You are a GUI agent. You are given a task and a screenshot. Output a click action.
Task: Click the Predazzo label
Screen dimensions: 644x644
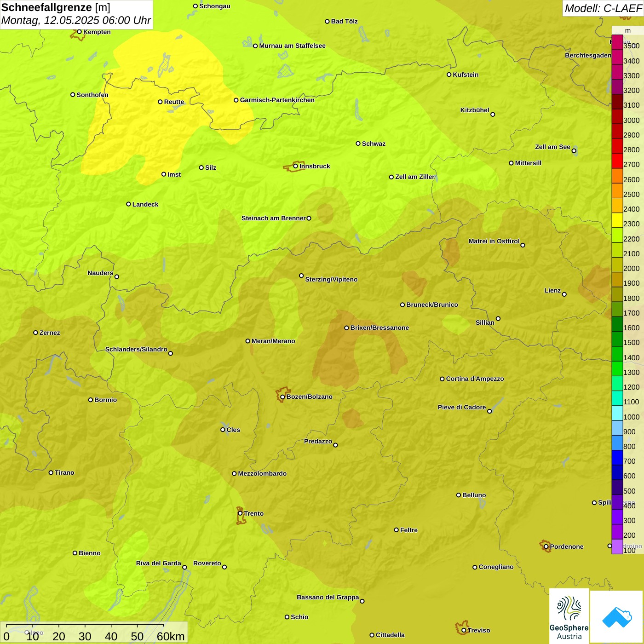pos(318,441)
